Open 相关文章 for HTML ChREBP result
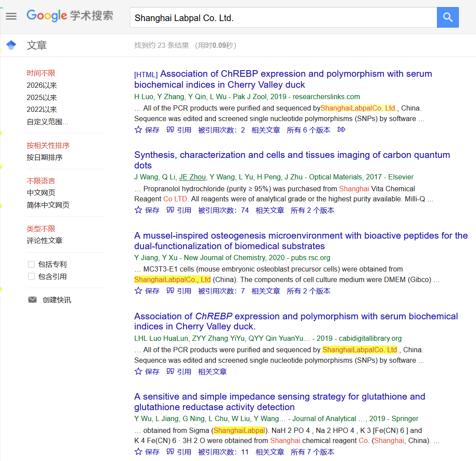Image resolution: width=476 pixels, height=461 pixels. 266,130
